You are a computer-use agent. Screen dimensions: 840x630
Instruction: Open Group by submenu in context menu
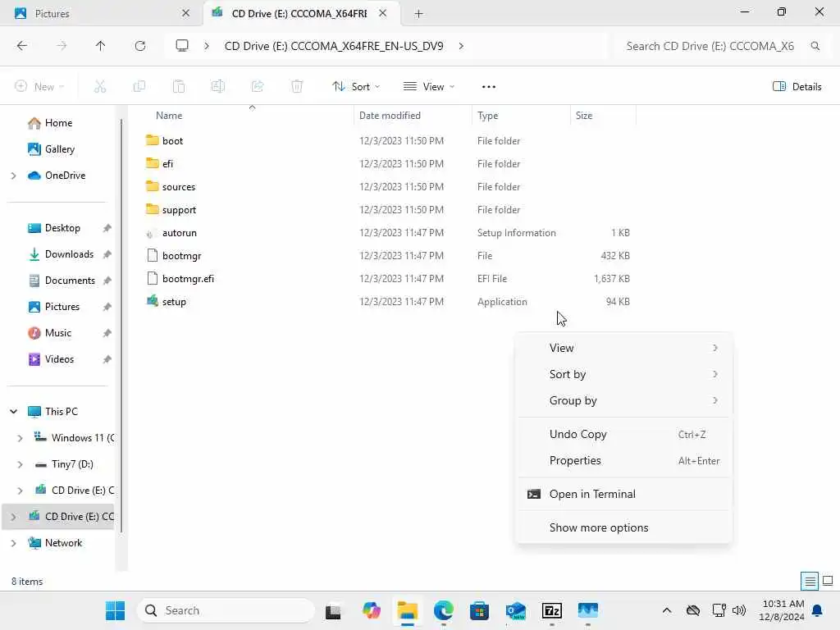623,400
